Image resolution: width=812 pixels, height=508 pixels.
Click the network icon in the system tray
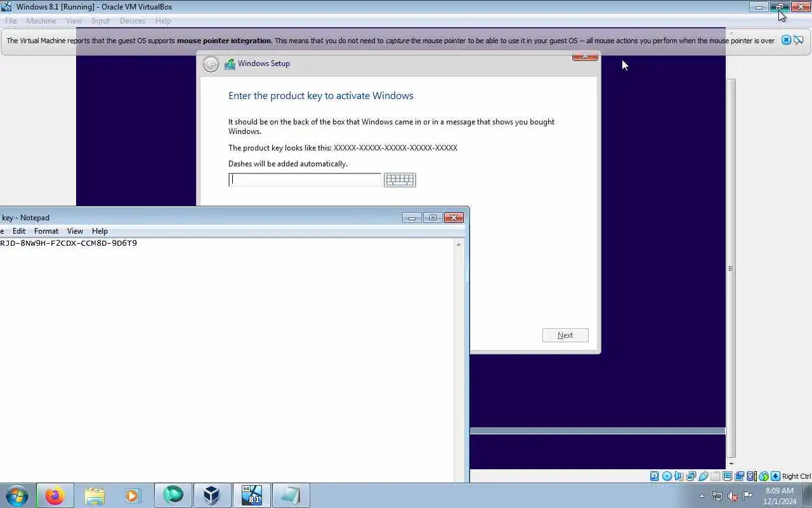[x=717, y=496]
